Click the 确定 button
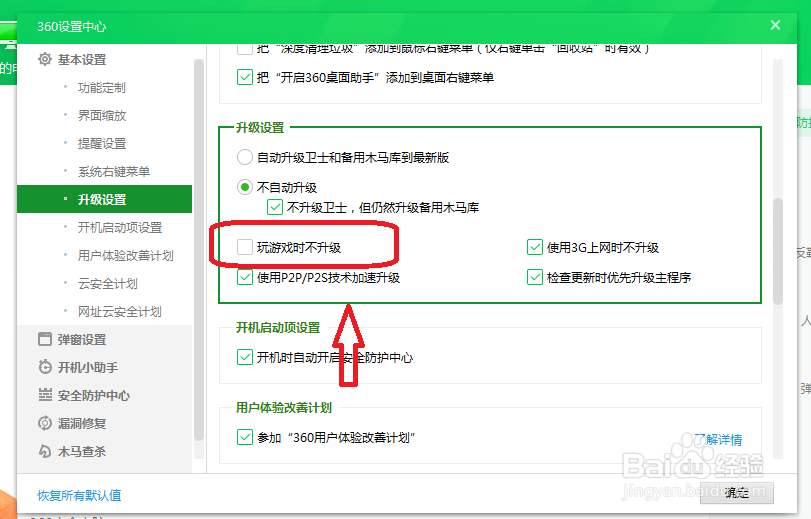 point(737,493)
